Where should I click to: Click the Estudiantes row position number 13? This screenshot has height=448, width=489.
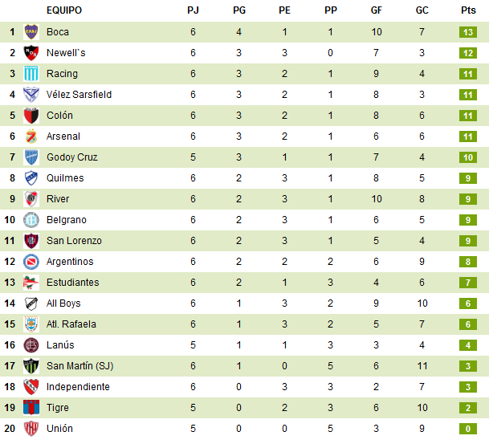tap(12, 283)
